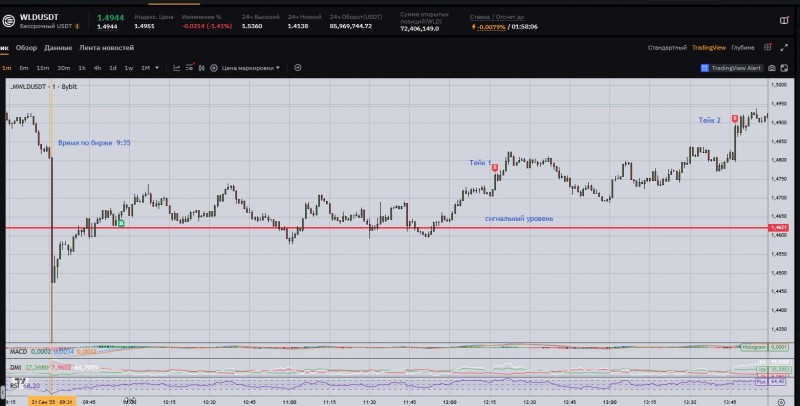Select the 4h timeframe
Image resolution: width=800 pixels, height=406 pixels.
(97, 68)
